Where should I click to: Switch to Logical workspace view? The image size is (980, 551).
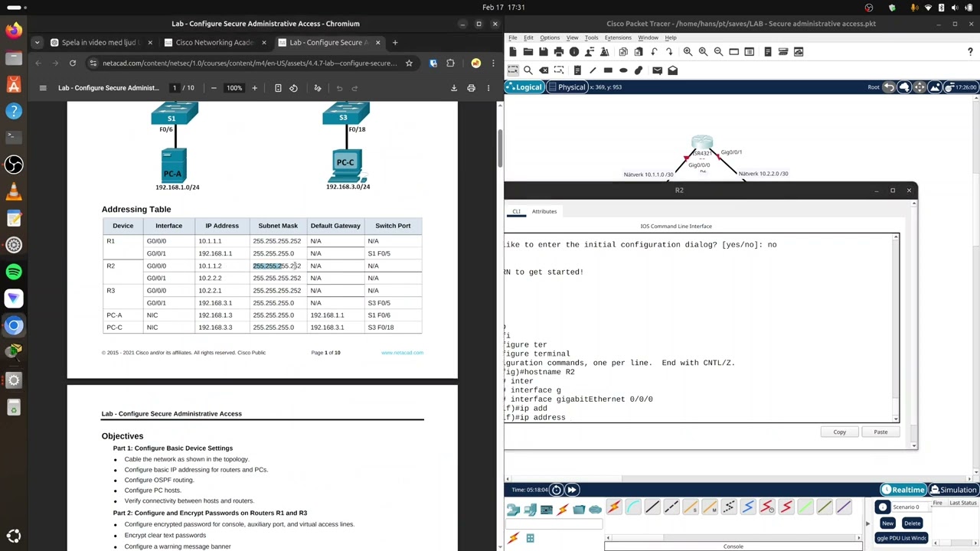[x=524, y=87]
